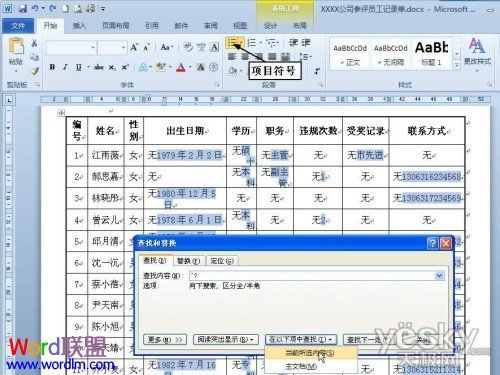This screenshot has height=375, width=500.
Task: Click the Shrink Font icon
Action: [x=146, y=47]
